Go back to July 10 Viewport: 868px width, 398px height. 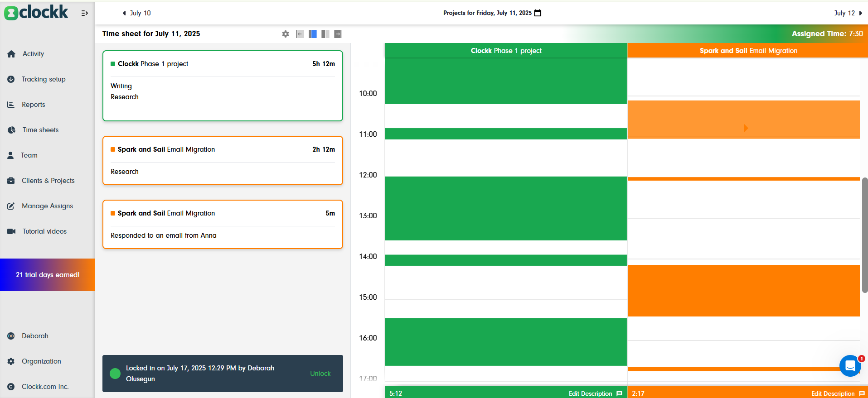(136, 13)
